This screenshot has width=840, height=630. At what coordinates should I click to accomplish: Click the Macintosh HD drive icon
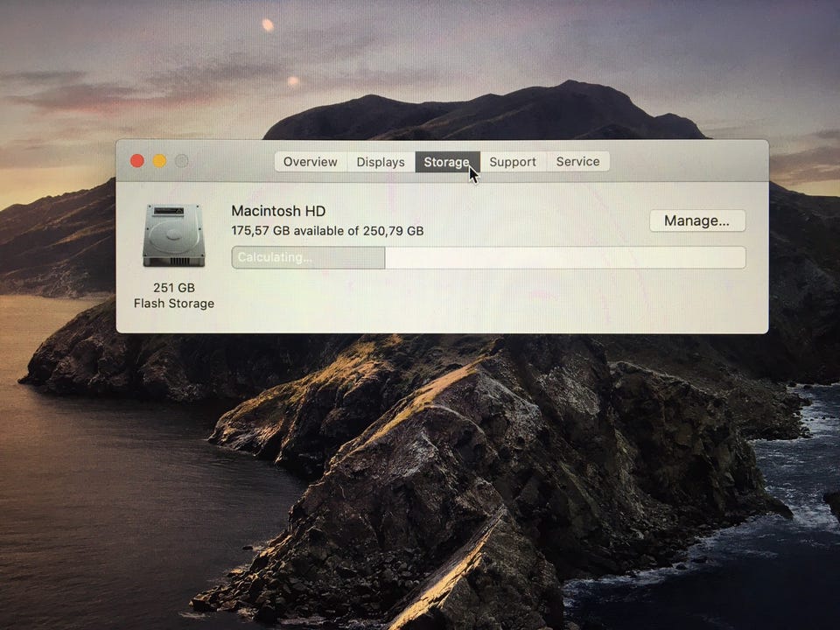[173, 235]
